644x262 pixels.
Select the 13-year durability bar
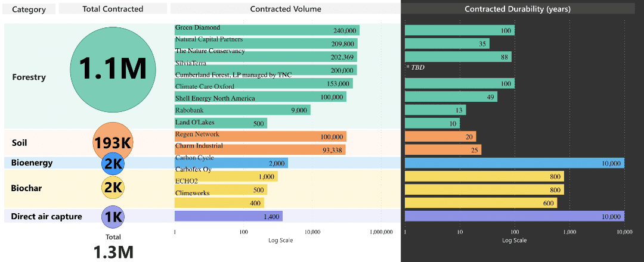[435, 110]
